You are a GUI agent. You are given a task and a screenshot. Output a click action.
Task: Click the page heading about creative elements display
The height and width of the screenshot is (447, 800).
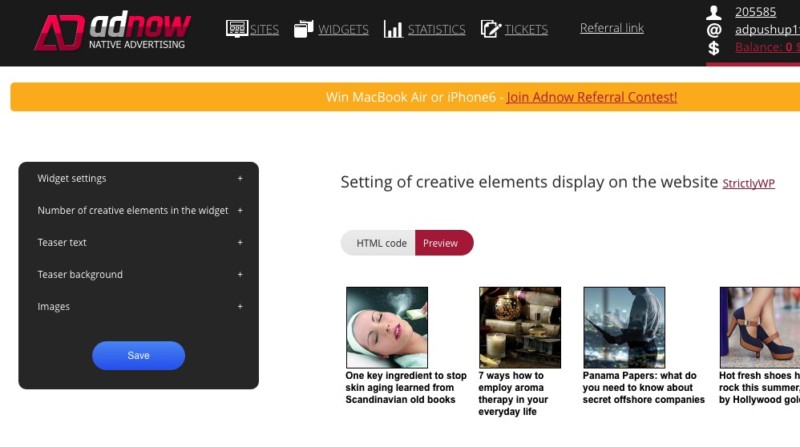click(529, 182)
